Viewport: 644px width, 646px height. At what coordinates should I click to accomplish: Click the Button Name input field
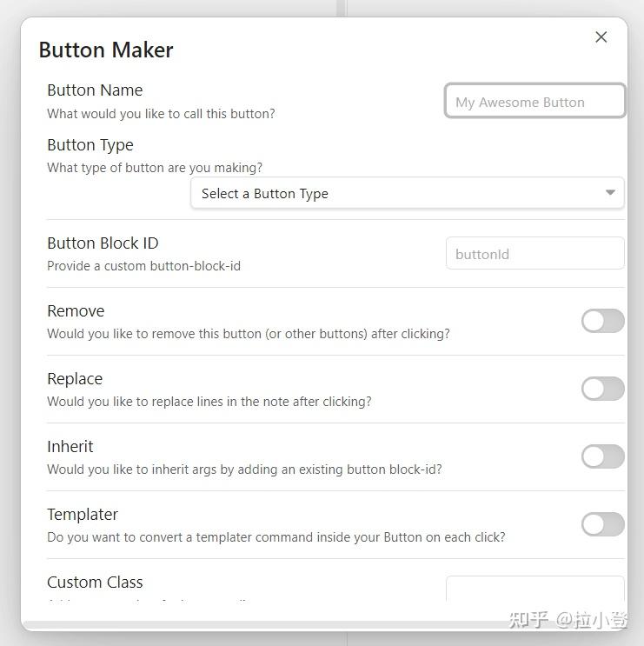tap(534, 102)
